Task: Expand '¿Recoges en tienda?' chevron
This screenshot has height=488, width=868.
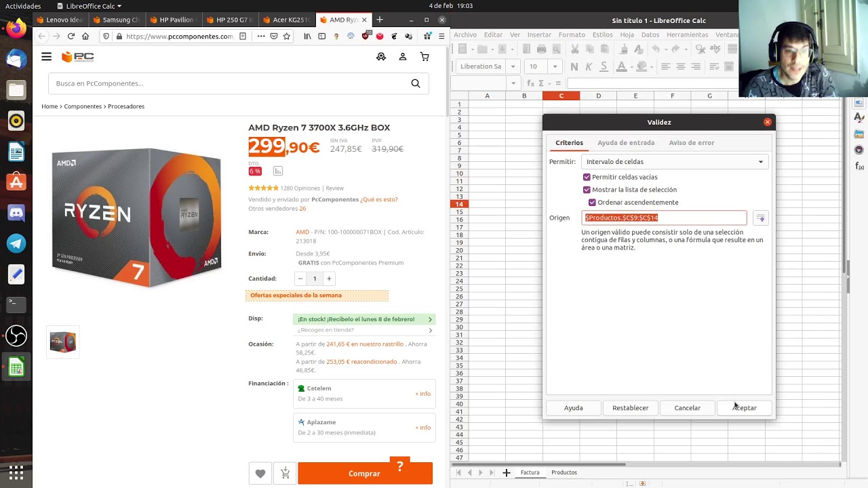Action: click(430, 330)
